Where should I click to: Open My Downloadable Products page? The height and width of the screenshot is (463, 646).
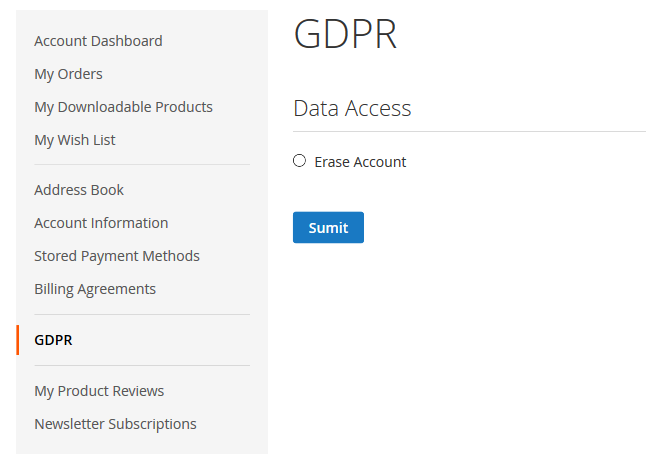[124, 107]
